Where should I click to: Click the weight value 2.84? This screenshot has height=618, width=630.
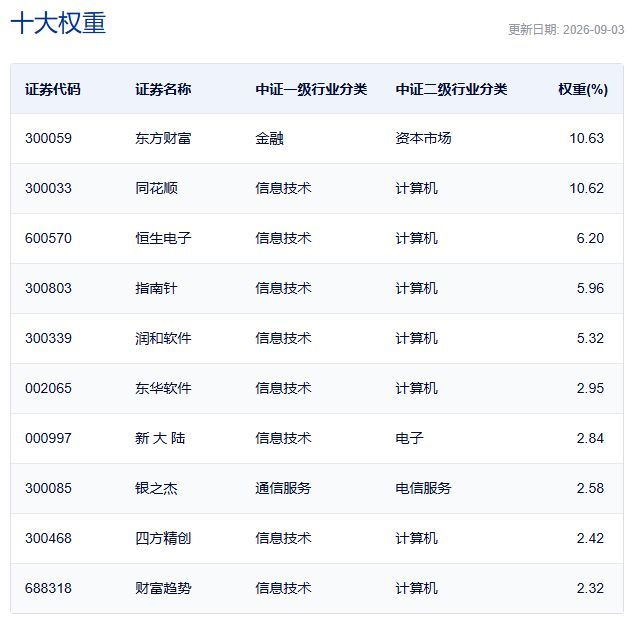[590, 438]
